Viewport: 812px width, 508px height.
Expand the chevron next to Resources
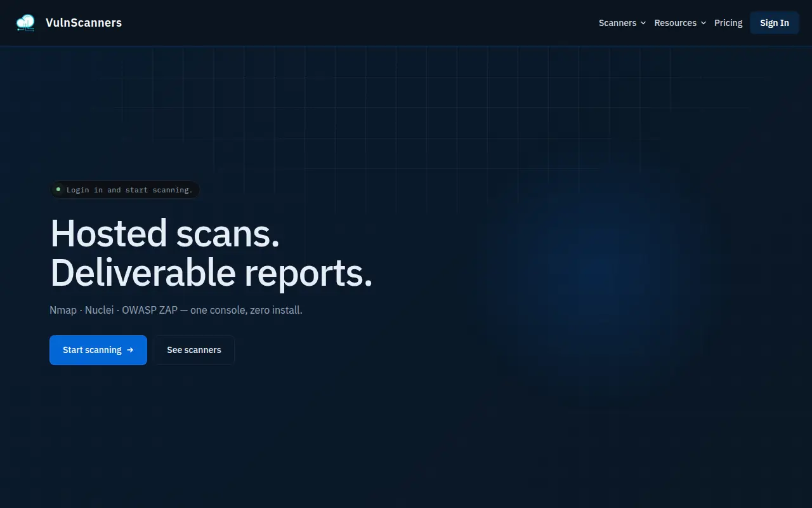click(x=703, y=23)
